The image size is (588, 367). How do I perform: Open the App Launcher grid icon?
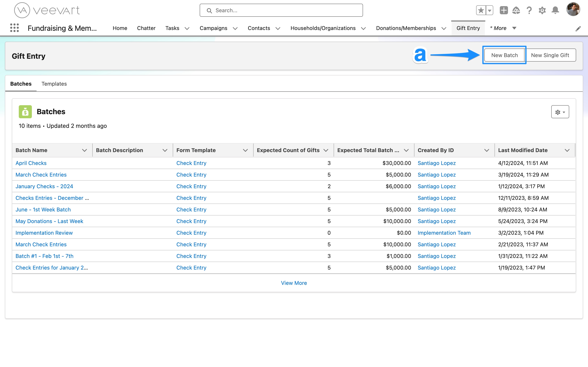click(x=14, y=28)
